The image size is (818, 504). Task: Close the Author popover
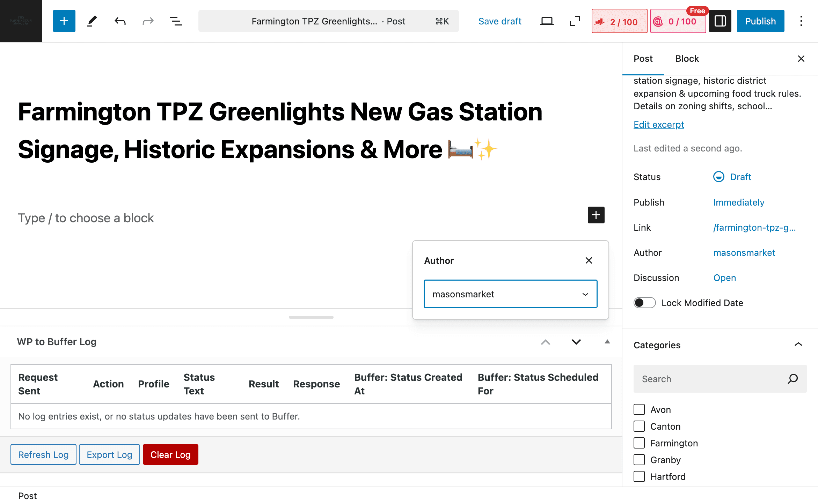click(x=589, y=260)
